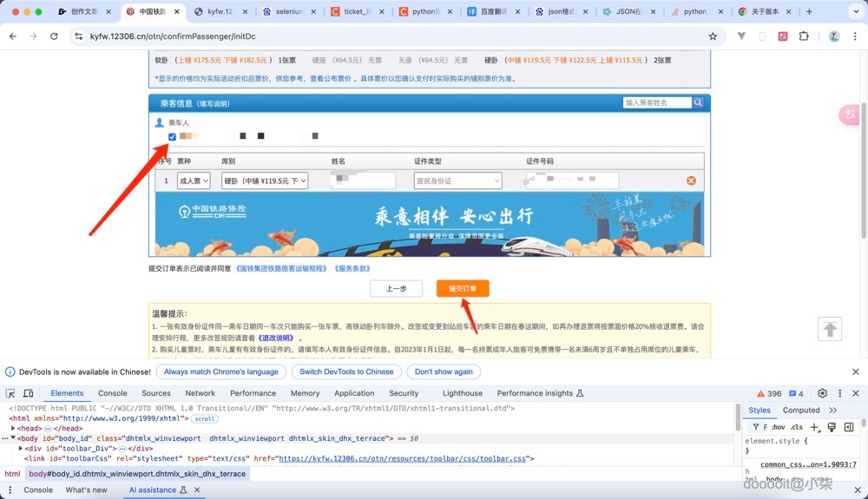Dismiss the DevTools language notification bar

(856, 371)
